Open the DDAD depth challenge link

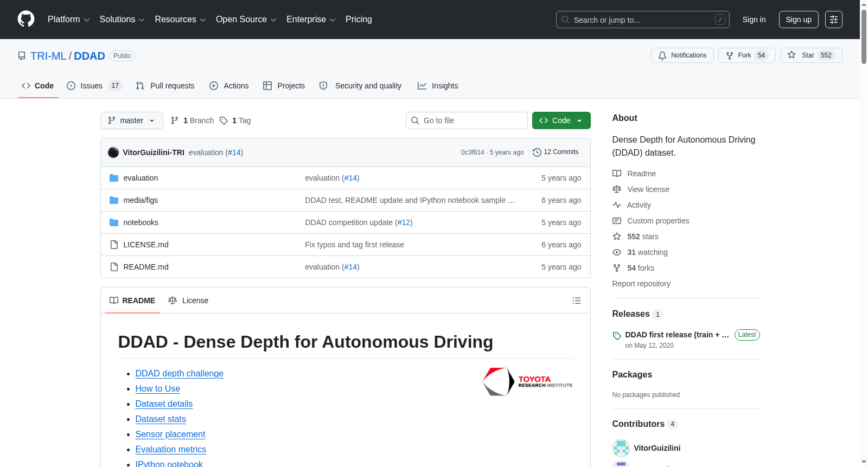(x=180, y=373)
